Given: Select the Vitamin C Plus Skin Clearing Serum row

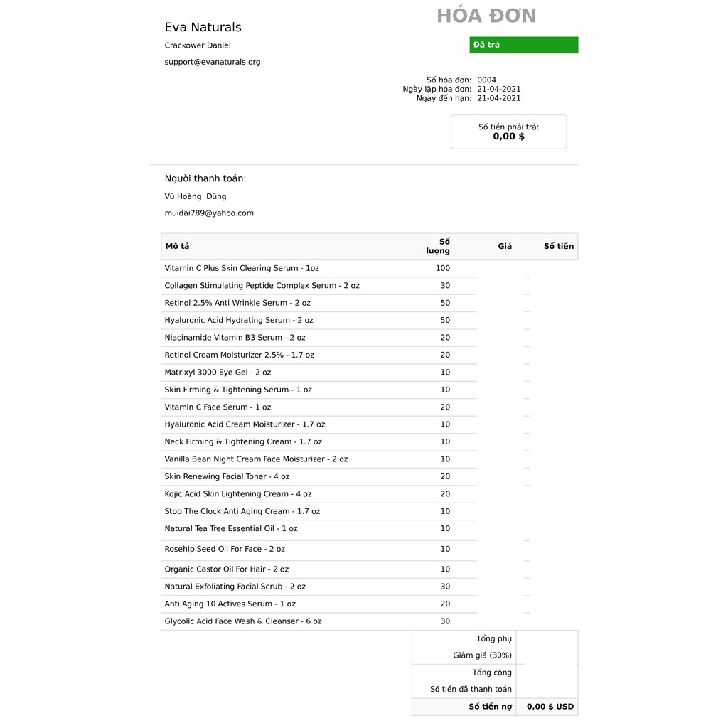Looking at the screenshot, I should pyautogui.click(x=242, y=269).
